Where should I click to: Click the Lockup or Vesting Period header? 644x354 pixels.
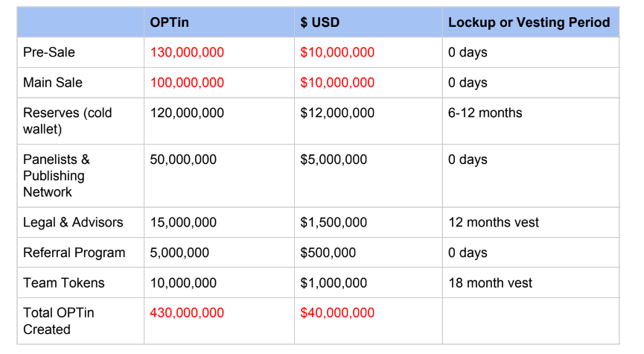click(x=529, y=22)
